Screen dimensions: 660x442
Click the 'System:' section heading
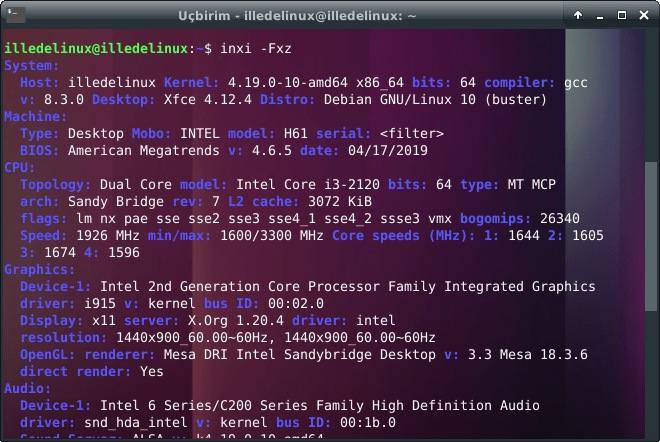[32, 66]
